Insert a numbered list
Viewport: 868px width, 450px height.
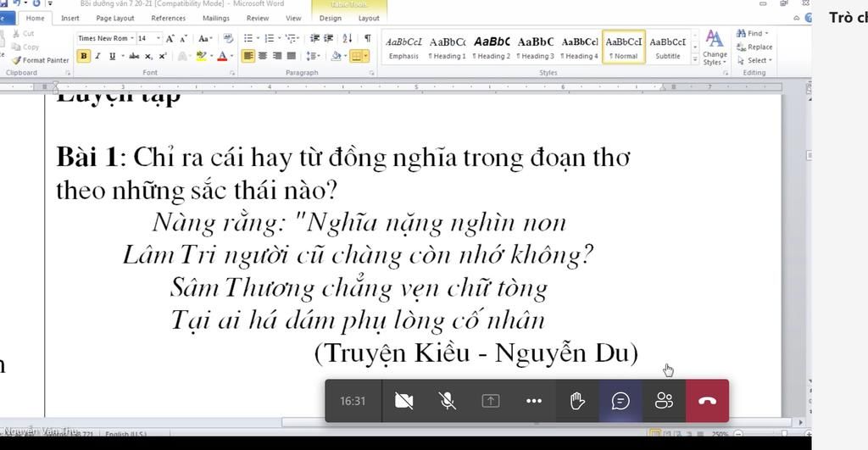269,38
